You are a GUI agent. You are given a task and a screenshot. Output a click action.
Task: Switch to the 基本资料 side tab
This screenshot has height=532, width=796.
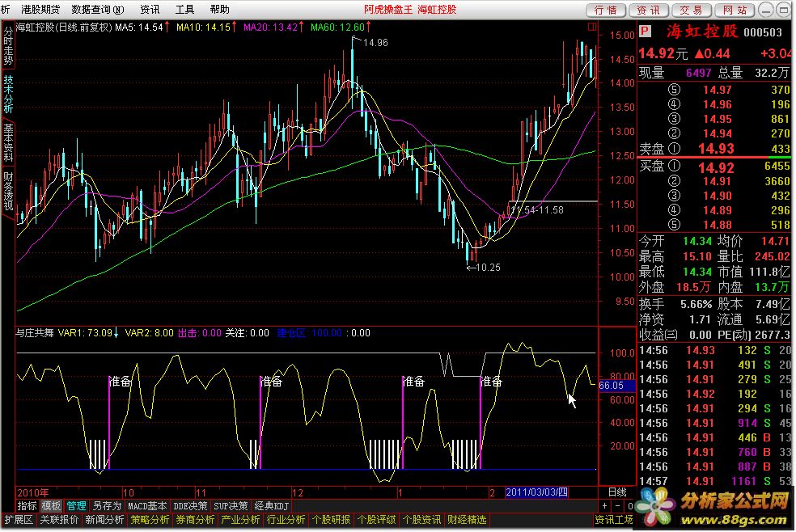coord(8,141)
